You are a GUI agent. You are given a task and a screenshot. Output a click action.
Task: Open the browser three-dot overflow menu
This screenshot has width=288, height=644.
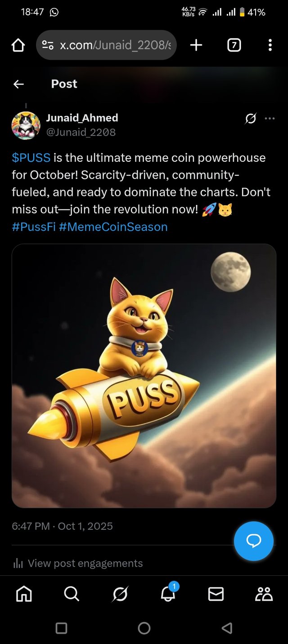270,45
